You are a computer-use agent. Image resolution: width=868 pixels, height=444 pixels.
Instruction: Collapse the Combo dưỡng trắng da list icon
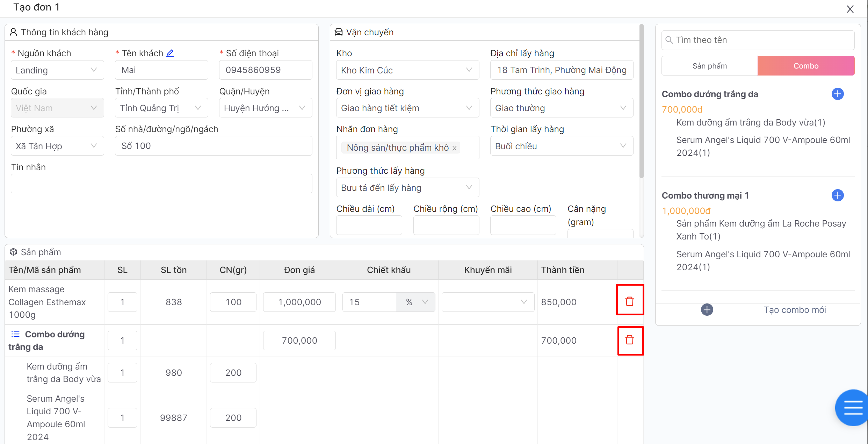click(x=15, y=334)
